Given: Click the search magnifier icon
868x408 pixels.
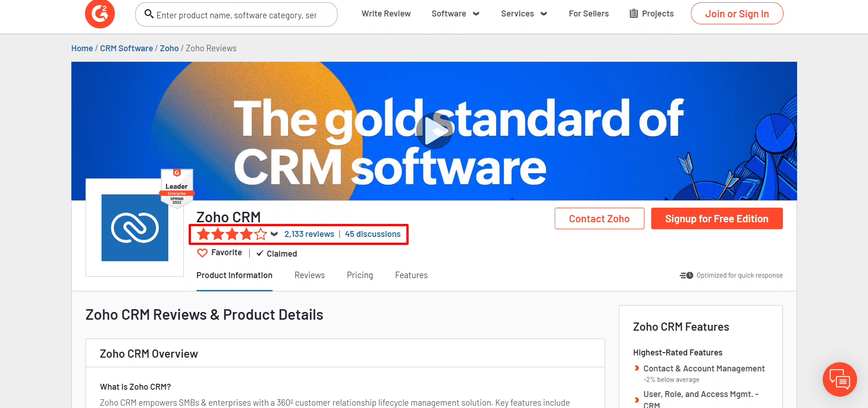Looking at the screenshot, I should pyautogui.click(x=149, y=14).
